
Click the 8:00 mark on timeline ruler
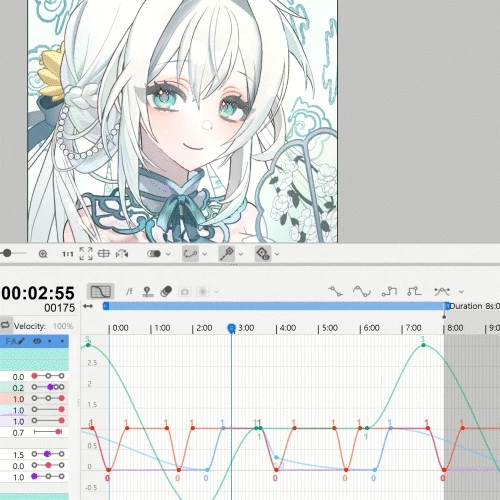[x=455, y=328]
